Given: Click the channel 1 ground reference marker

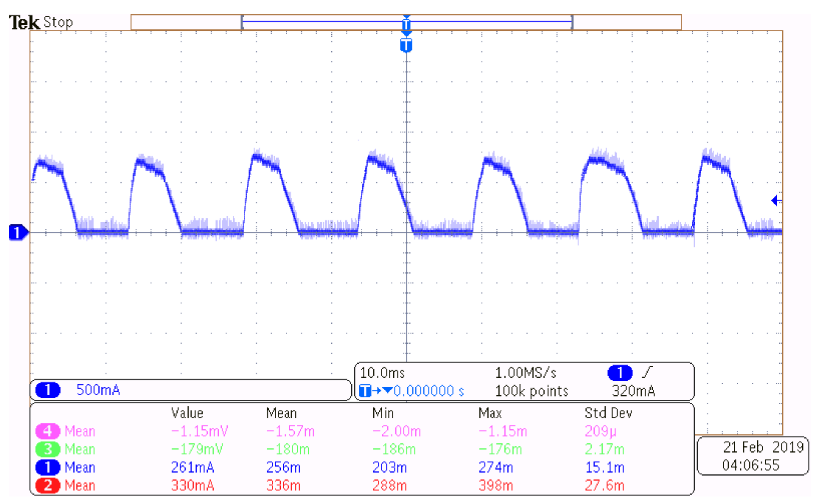Looking at the screenshot, I should (x=17, y=232).
